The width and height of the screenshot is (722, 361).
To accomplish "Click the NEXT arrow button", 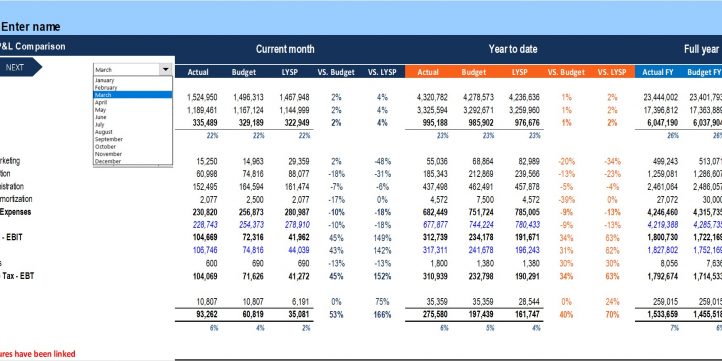I will pyautogui.click(x=19, y=67).
